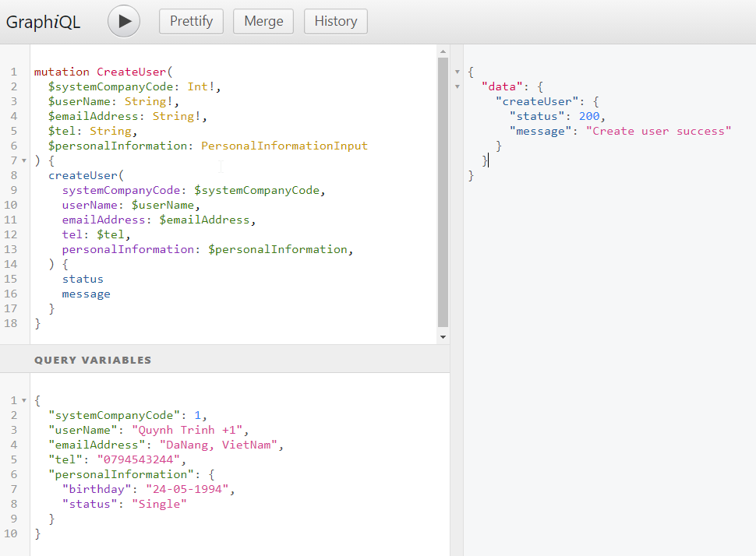Collapse the "data" fold arrow in results
756x556 pixels.
click(457, 87)
